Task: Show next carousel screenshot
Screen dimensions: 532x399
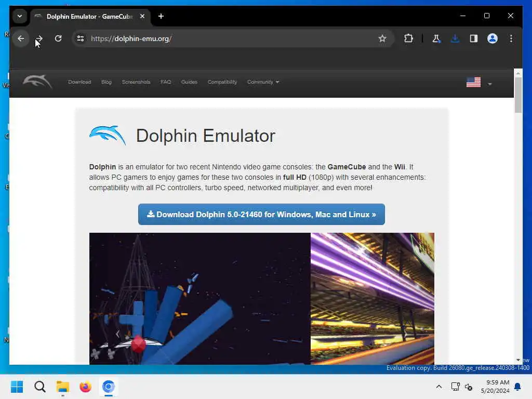Action: 405,334
